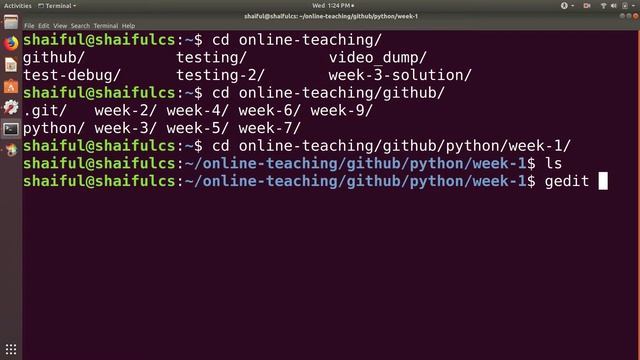This screenshot has width=640, height=360.
Task: Click the terminal cursor block after gedit
Action: [x=603, y=181]
